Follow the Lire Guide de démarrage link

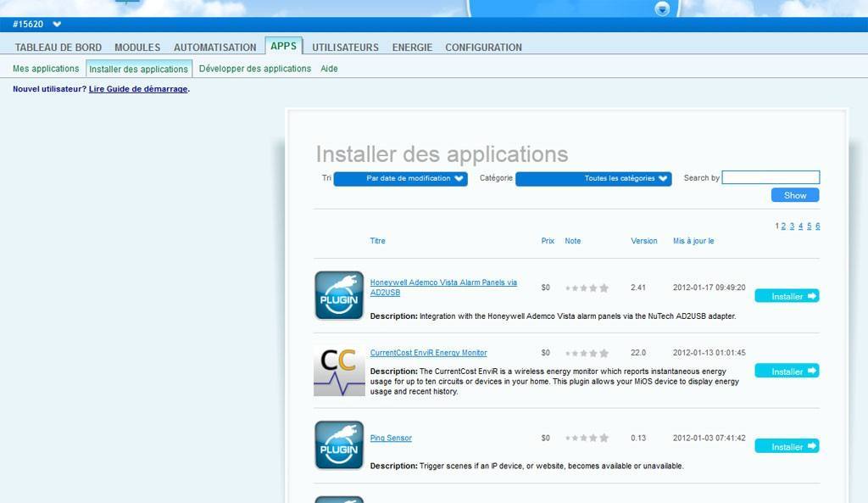(138, 88)
